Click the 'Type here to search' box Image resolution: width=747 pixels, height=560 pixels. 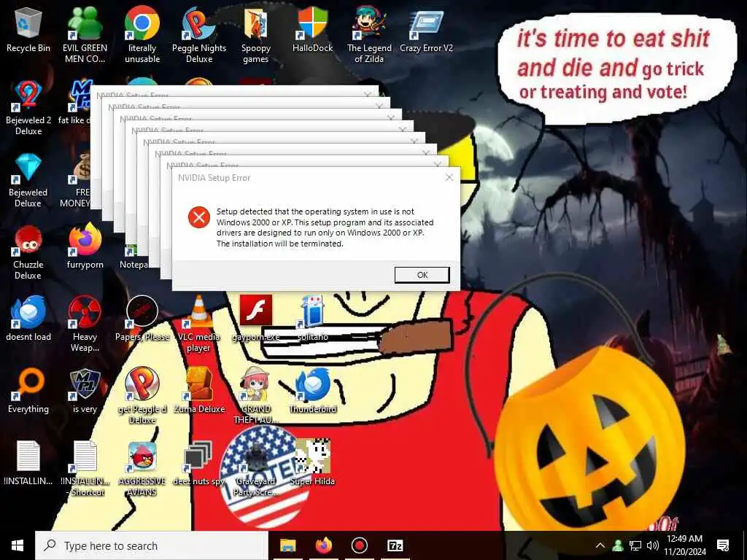click(152, 545)
